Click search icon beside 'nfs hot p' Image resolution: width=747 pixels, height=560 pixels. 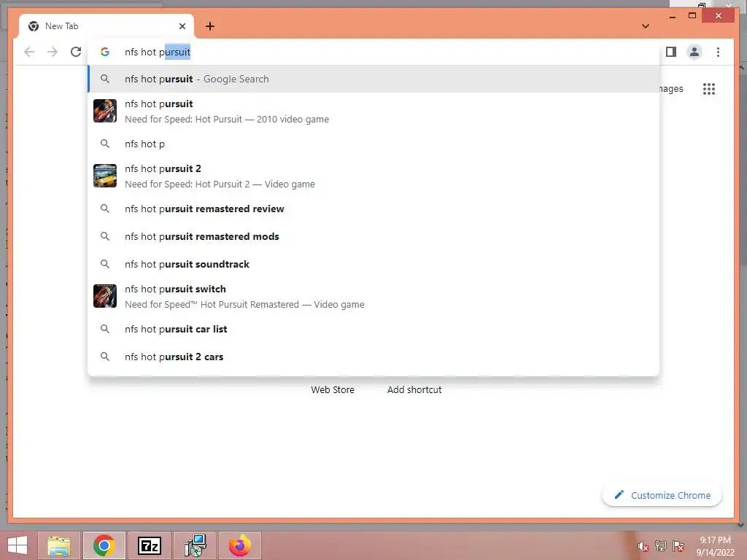pos(105,144)
